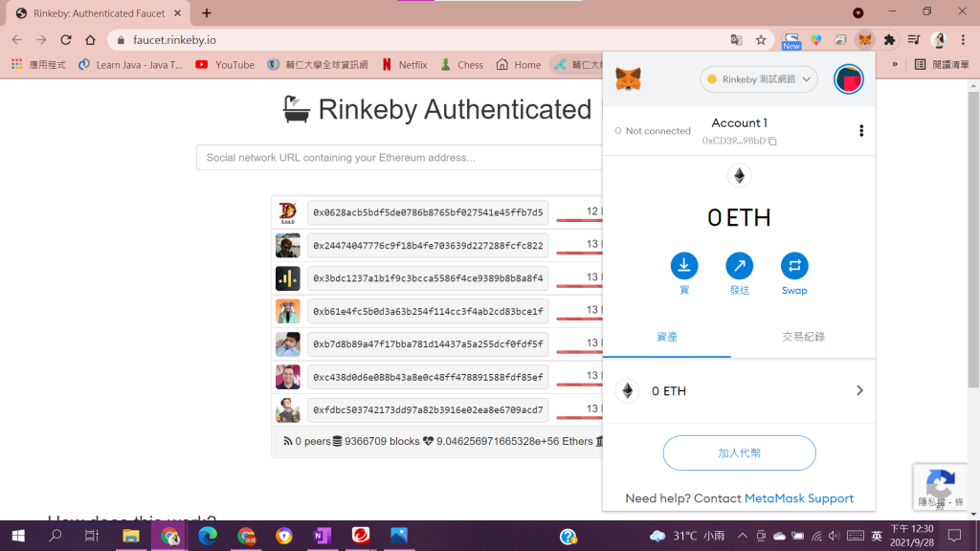Screen dimensions: 980x551
Task: Open the Windows Start menu
Action: 18,536
